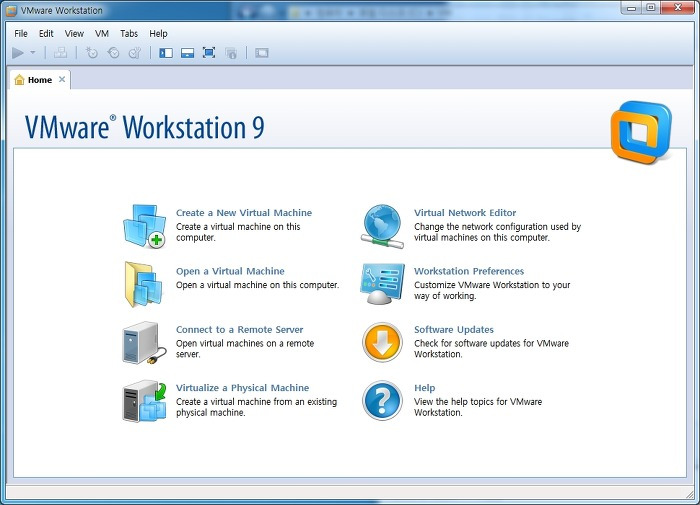The height and width of the screenshot is (505, 700).
Task: Click 'View the help topics' description text
Action: (478, 407)
